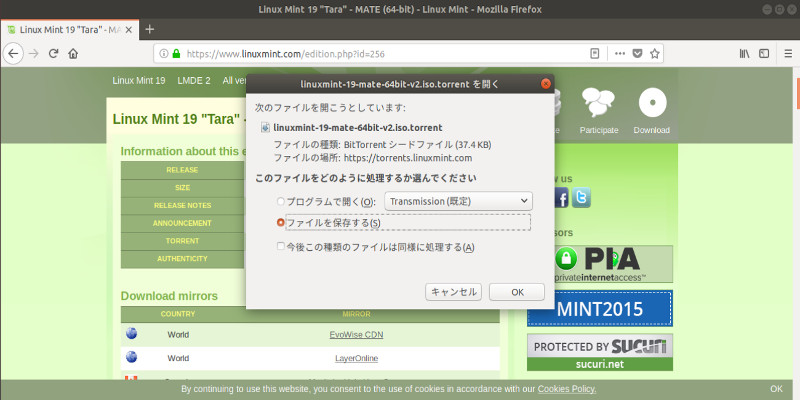
Task: Show the sidebars icon
Action: pos(764,54)
